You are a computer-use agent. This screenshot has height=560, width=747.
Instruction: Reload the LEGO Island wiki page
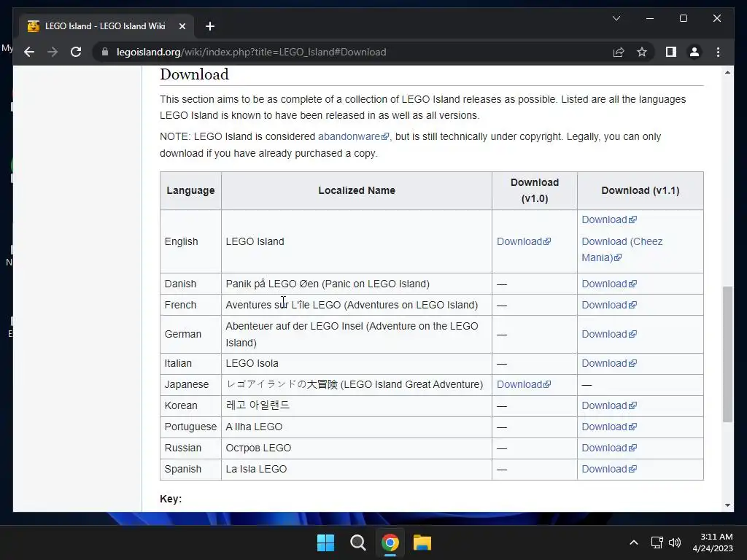pos(76,52)
